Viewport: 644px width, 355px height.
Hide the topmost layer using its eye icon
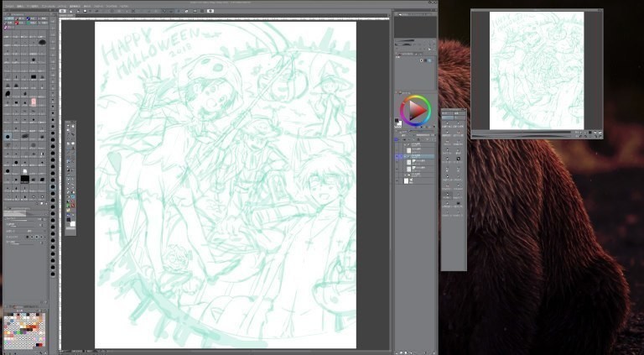click(x=397, y=144)
